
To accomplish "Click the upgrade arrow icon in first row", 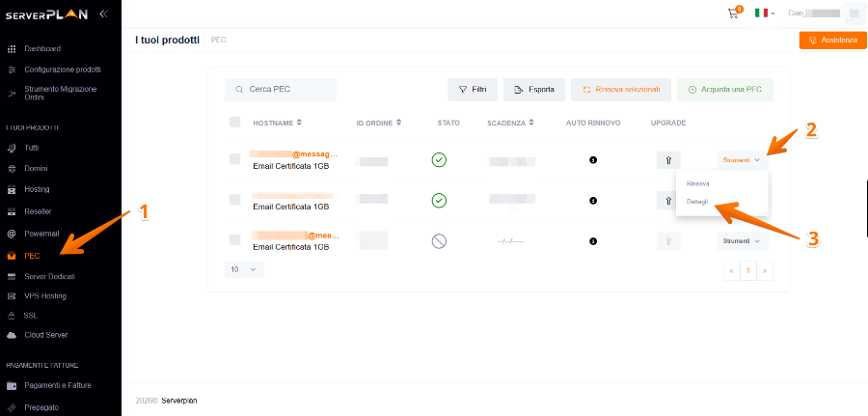I will pos(667,159).
